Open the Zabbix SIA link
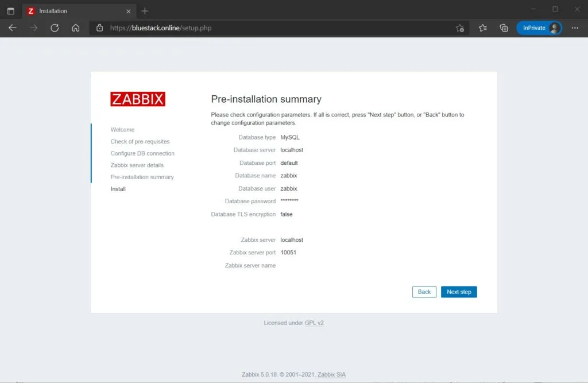This screenshot has width=588, height=383. coord(331,374)
